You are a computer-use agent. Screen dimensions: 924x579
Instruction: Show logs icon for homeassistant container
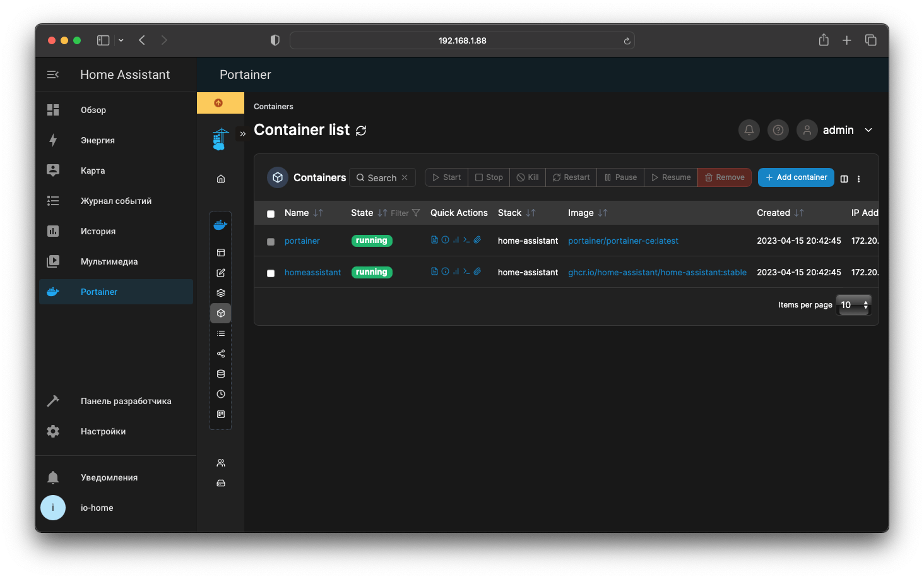[x=434, y=272]
